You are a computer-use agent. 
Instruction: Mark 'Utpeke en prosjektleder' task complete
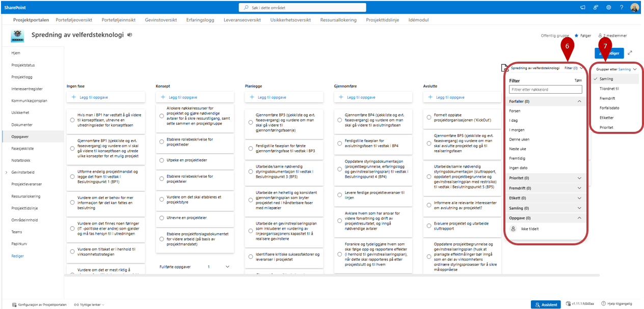tap(161, 160)
